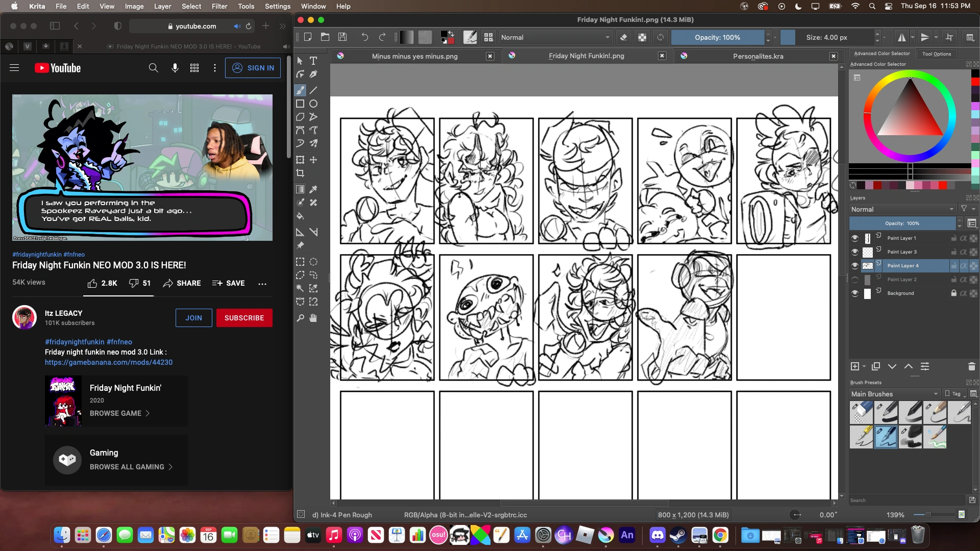Select the Rectangle shape tool

pos(300,104)
